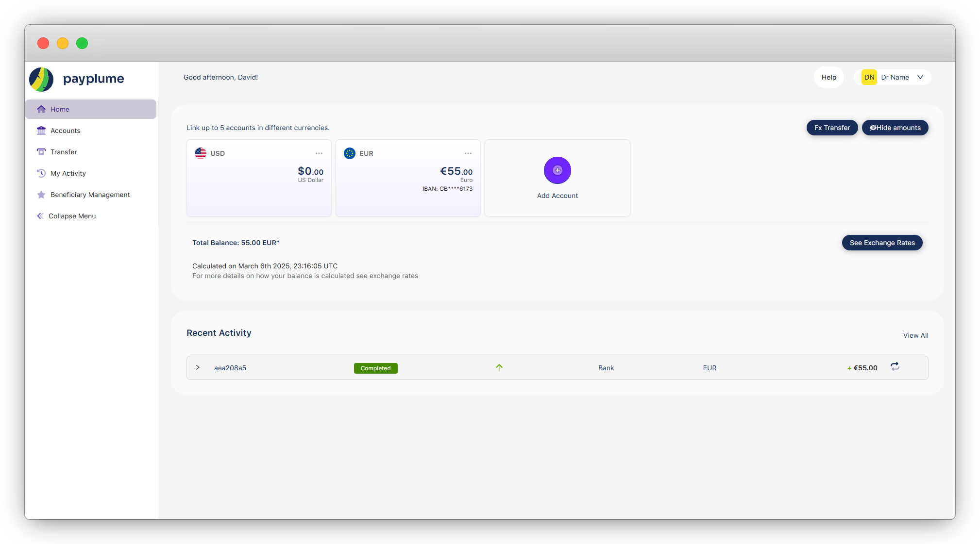Click See Exchange Rates button

[x=882, y=243]
